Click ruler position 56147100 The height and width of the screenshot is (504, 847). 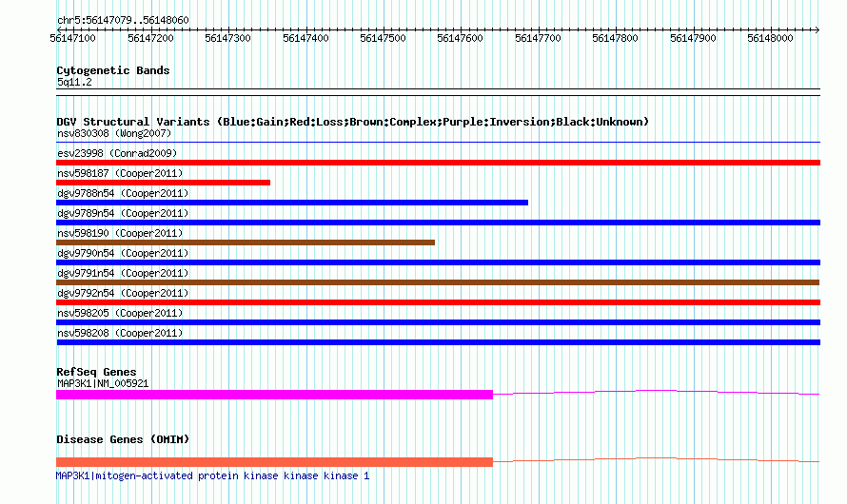(x=73, y=38)
